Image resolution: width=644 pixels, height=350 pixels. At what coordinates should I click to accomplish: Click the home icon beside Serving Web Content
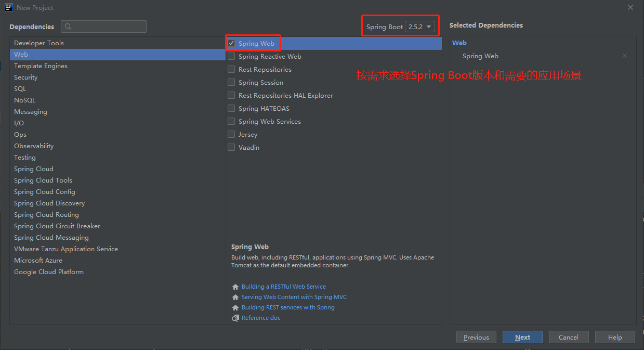[x=235, y=297]
